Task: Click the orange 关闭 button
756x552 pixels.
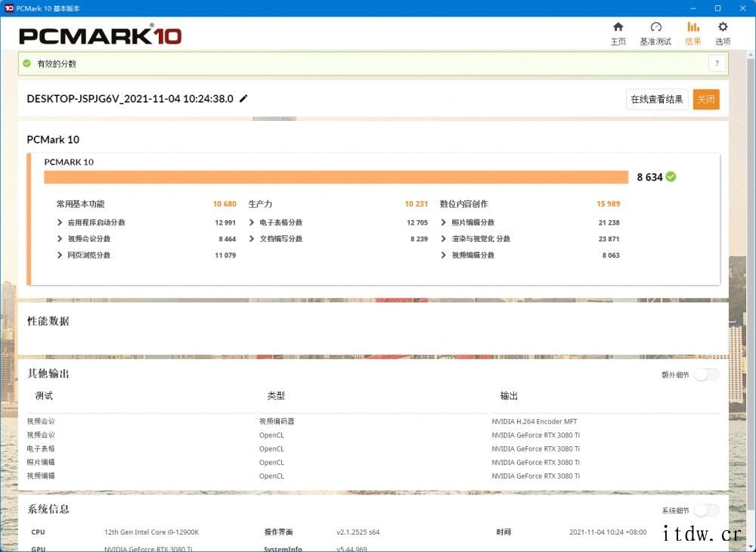Action: pos(706,99)
